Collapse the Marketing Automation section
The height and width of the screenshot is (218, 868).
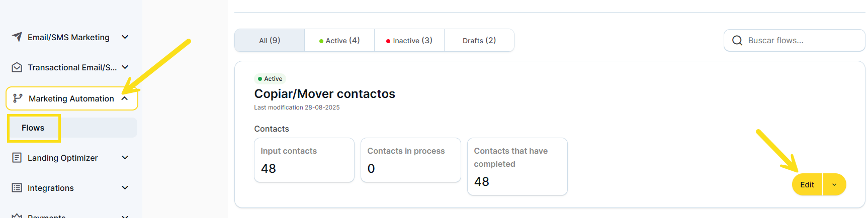(x=125, y=98)
